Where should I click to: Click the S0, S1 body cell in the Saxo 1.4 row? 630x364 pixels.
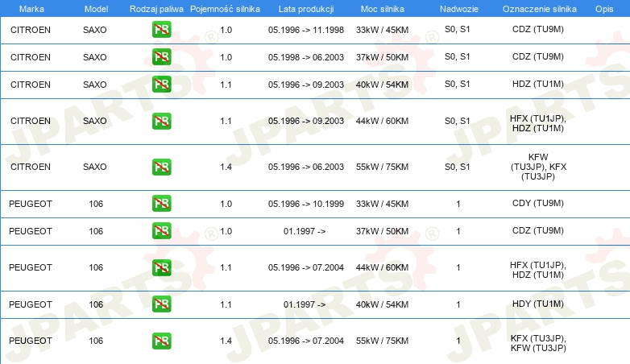click(x=458, y=167)
